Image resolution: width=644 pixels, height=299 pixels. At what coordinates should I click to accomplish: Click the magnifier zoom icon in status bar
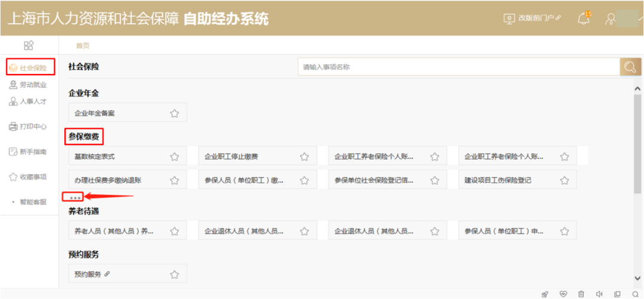(x=636, y=294)
